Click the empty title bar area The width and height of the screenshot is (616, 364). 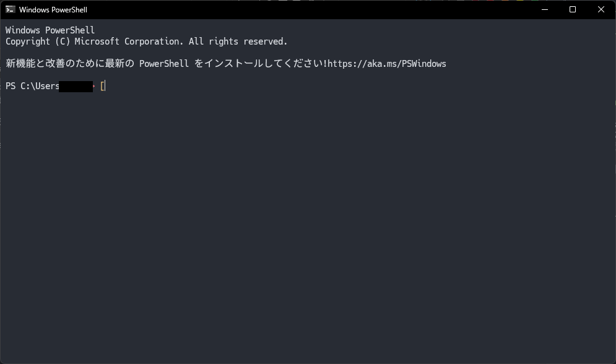[x=310, y=9]
